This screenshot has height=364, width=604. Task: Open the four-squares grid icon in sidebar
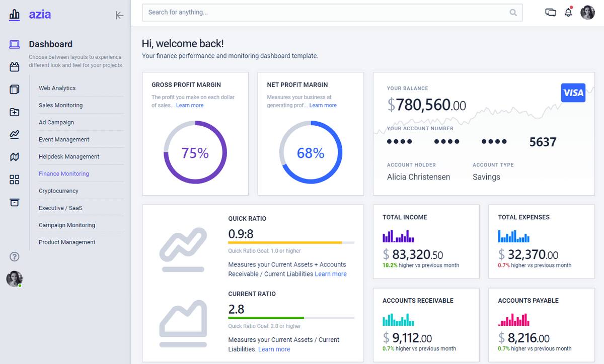pos(15,180)
